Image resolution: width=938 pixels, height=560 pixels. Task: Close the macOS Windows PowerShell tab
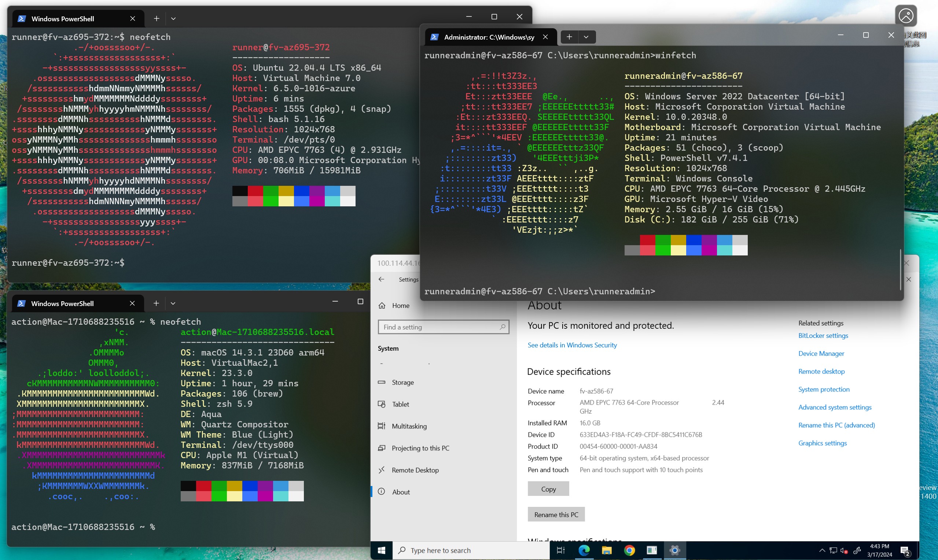(132, 303)
